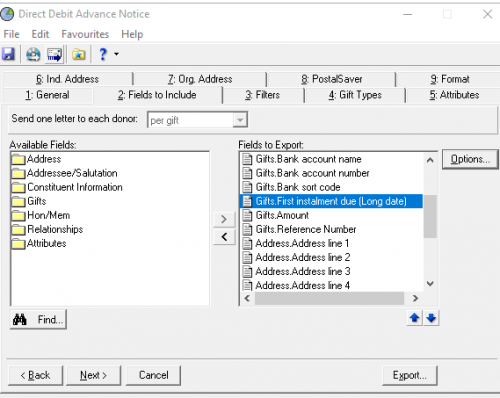500x398 pixels.
Task: Click the horizontal scroll left arrow
Action: click(247, 298)
